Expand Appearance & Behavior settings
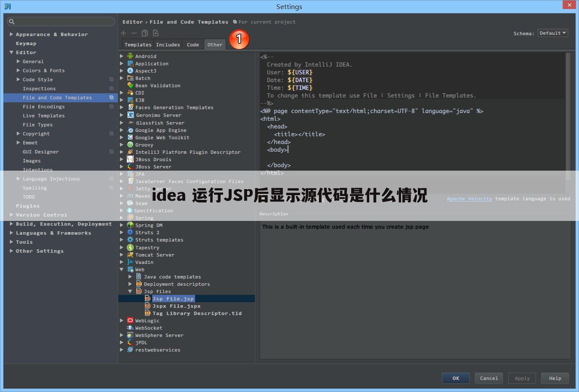Screen dimensions: 579x392 coord(12,34)
